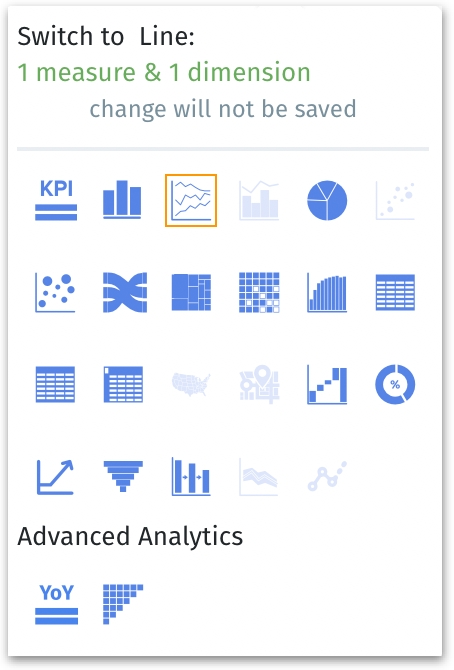Select the Donut percent gauge icon
The width and height of the screenshot is (454, 670).
coord(395,384)
